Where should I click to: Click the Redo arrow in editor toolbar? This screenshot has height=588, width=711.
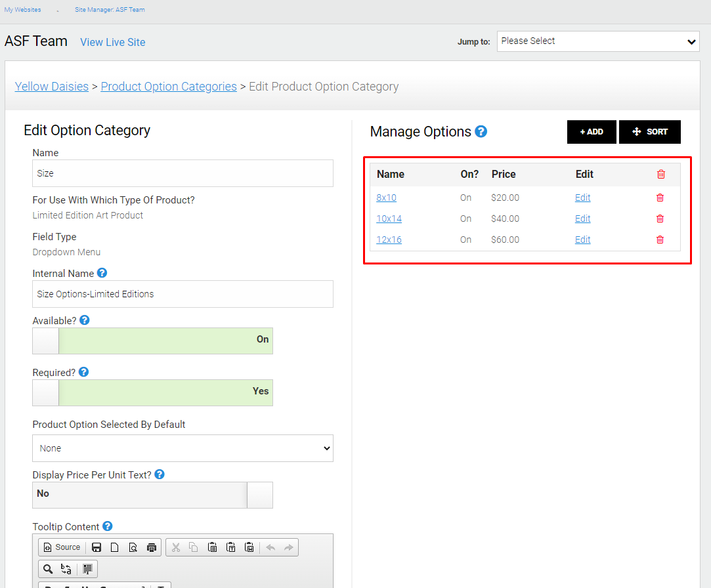(x=289, y=547)
